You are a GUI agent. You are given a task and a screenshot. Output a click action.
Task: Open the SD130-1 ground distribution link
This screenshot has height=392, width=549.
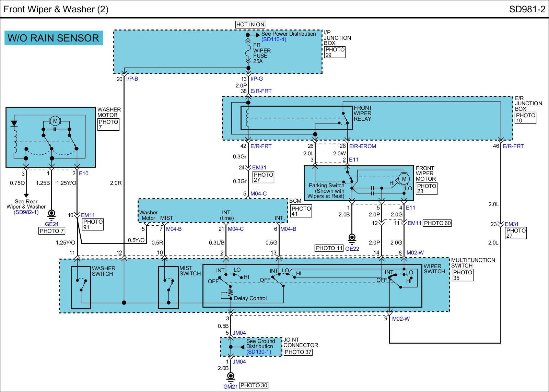[259, 352]
